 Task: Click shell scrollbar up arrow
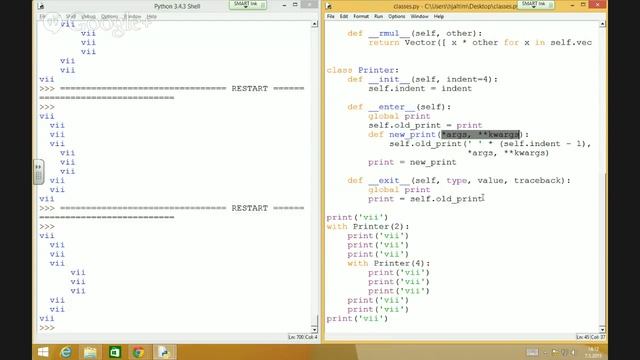[315, 24]
